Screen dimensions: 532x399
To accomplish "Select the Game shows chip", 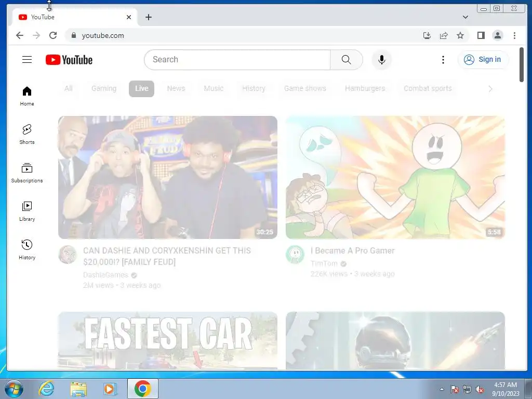I will pos(305,88).
